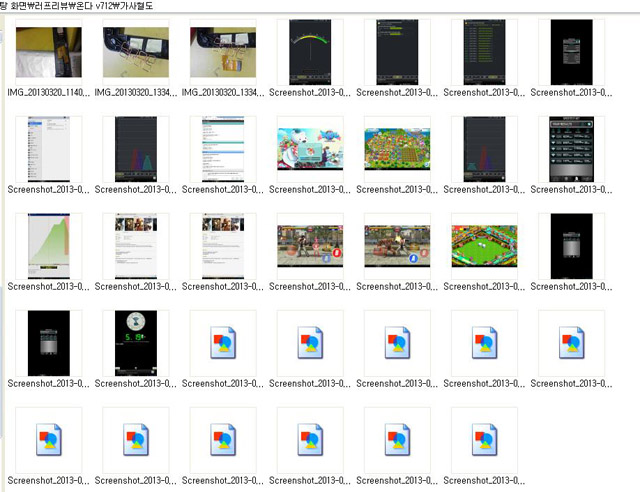
Task: Click the first generic image icon in bottom row
Action: pyautogui.click(x=50, y=440)
